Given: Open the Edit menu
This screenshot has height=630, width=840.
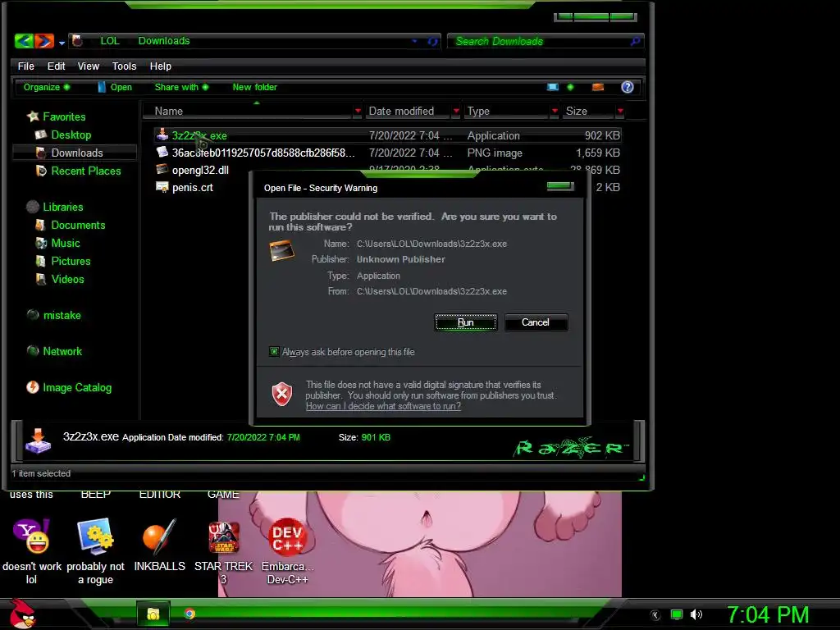Looking at the screenshot, I should click(56, 66).
